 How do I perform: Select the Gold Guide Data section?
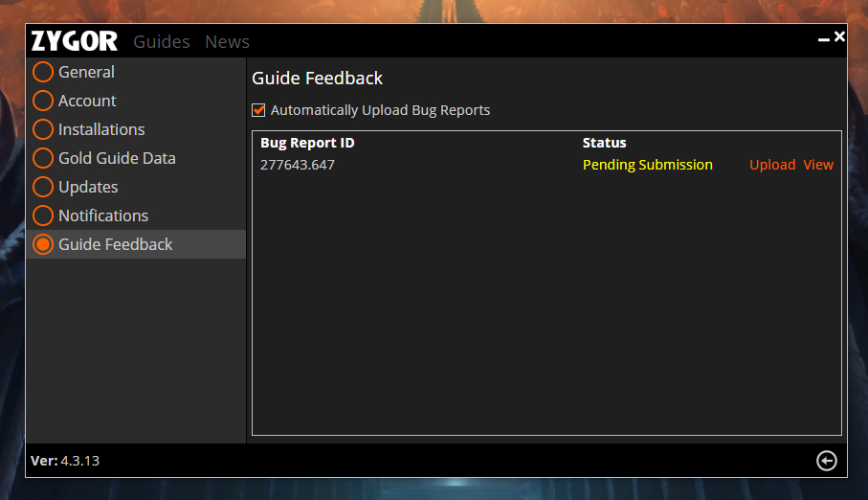click(136, 159)
